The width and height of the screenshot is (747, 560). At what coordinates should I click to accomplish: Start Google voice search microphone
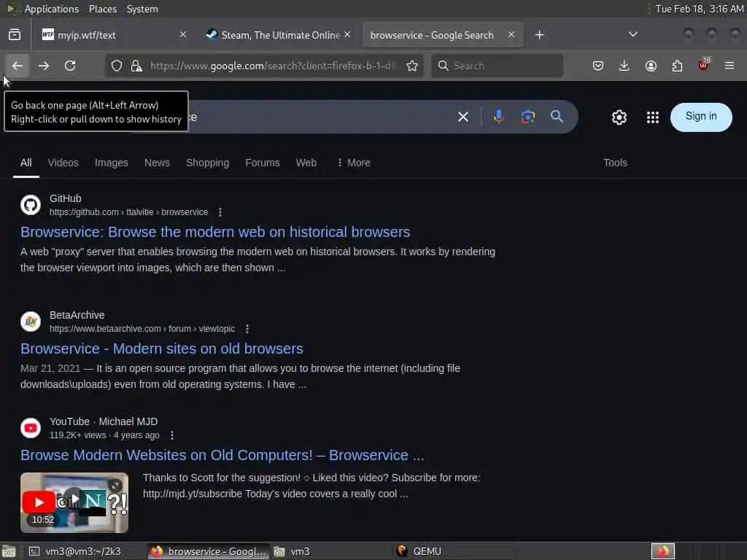[x=499, y=117]
